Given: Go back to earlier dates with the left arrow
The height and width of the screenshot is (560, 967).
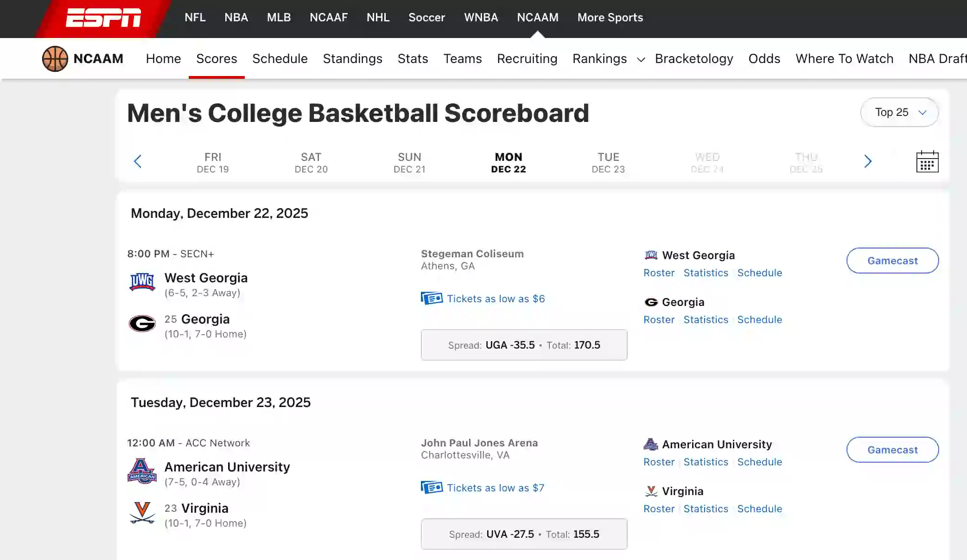Looking at the screenshot, I should coord(138,161).
